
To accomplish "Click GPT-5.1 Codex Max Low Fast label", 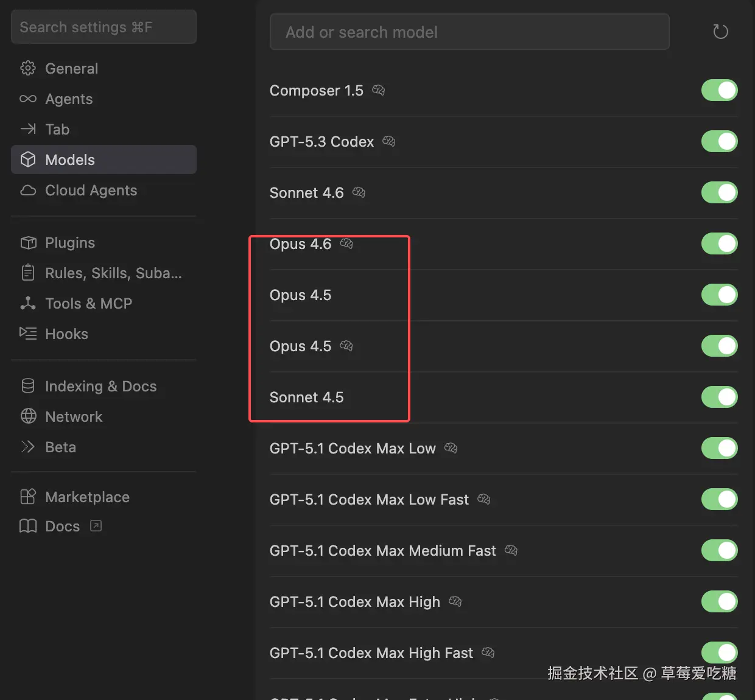I will (370, 499).
